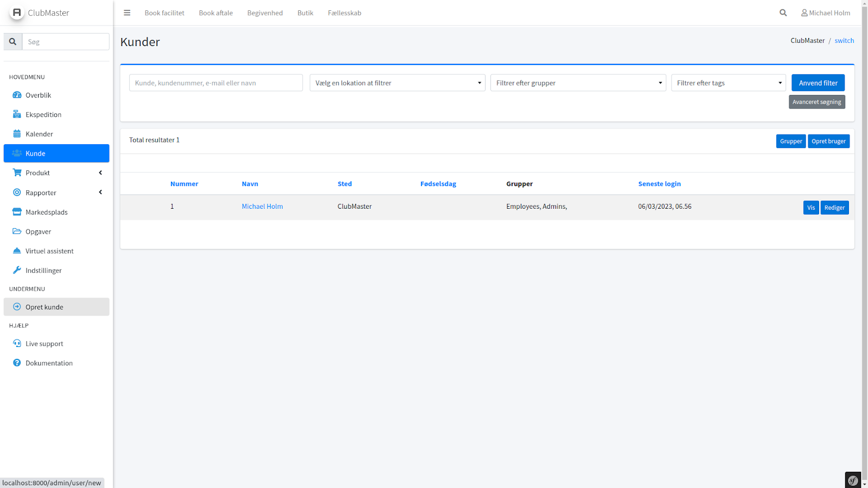868x488 pixels.
Task: Click the Michael Holm name link
Action: pos(262,207)
